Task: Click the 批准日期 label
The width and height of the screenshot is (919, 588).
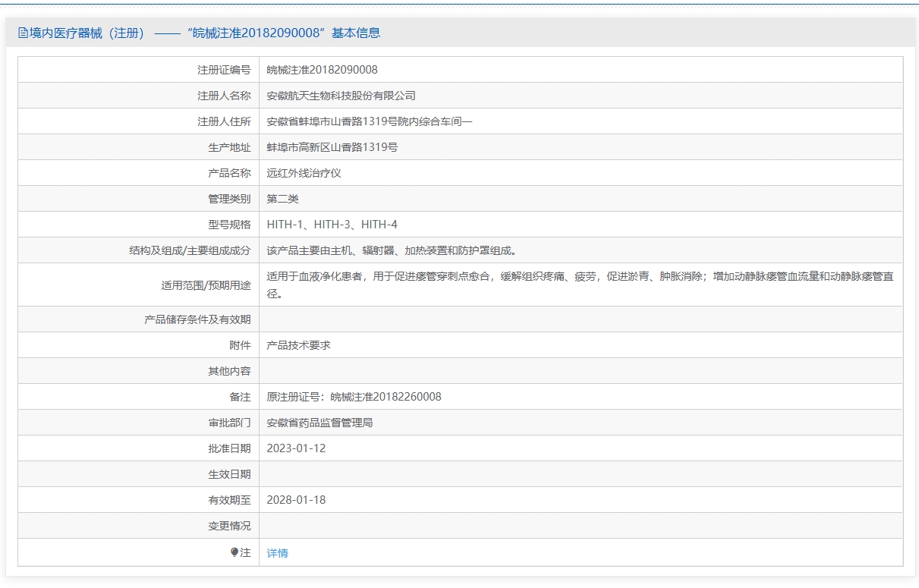Action: tap(229, 448)
